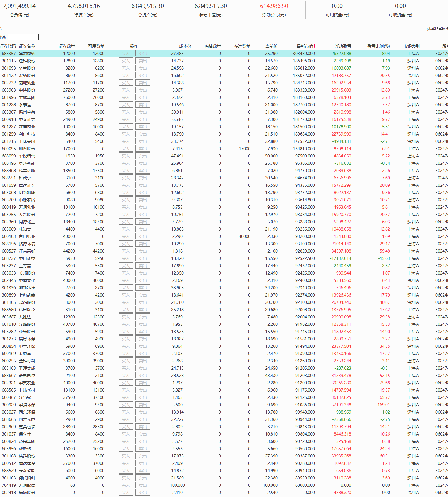Select the 大胜达 row name
This screenshot has height=497, width=448.
pyautogui.click(x=25, y=317)
